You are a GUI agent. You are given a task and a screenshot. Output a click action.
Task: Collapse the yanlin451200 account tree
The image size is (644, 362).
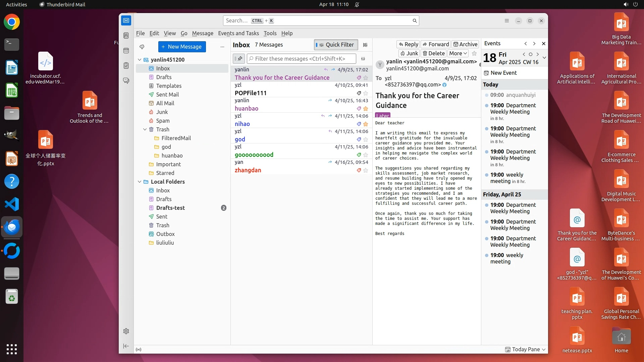[140, 60]
